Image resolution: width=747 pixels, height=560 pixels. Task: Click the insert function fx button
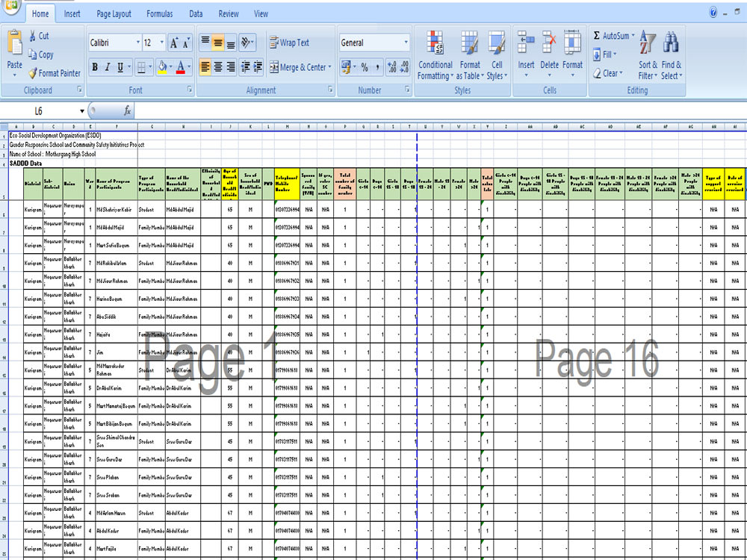(127, 111)
